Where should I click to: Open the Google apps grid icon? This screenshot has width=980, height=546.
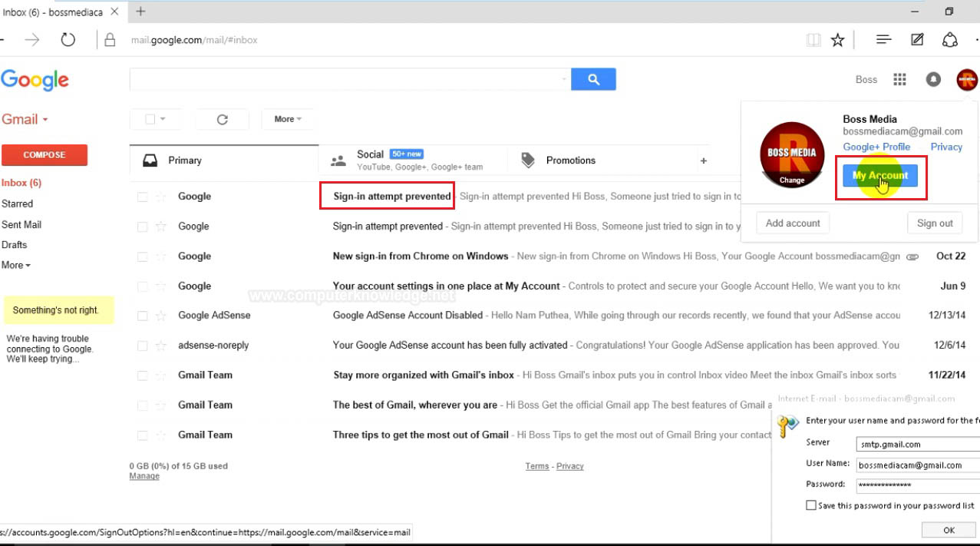pos(900,79)
